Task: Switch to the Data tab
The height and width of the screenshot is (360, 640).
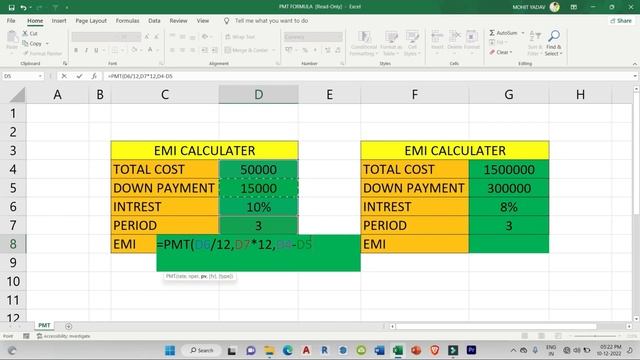Action: (x=154, y=20)
